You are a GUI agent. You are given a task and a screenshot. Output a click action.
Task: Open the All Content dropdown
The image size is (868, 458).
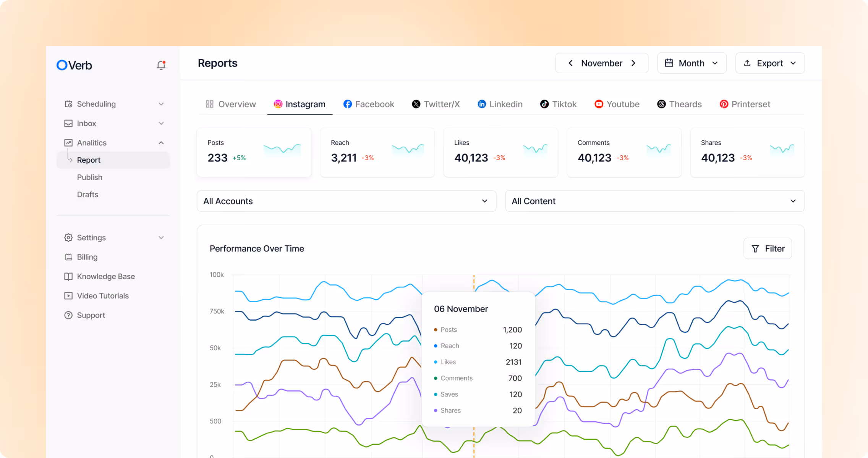coord(654,201)
